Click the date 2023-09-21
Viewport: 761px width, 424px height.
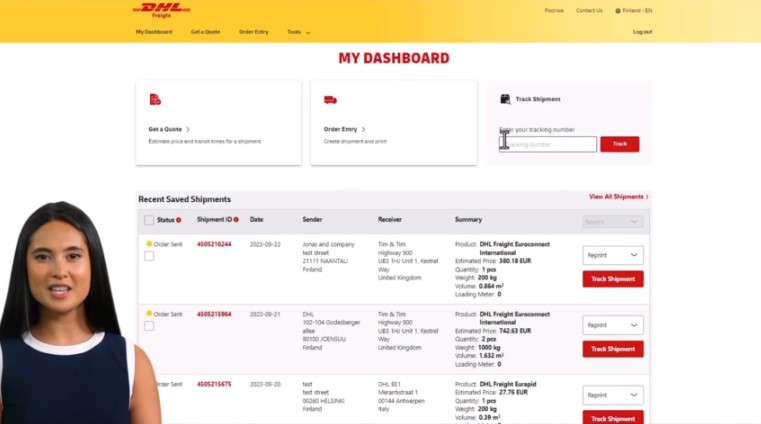[265, 314]
